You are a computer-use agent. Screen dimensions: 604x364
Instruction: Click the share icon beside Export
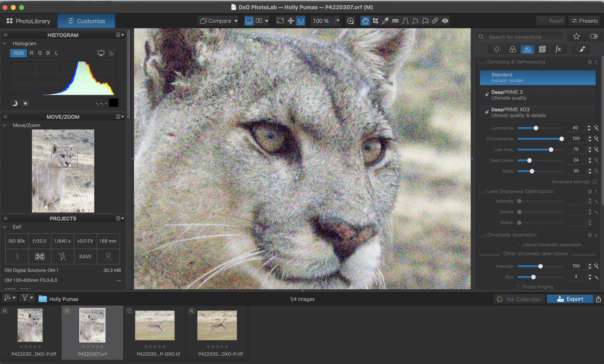[598, 299]
